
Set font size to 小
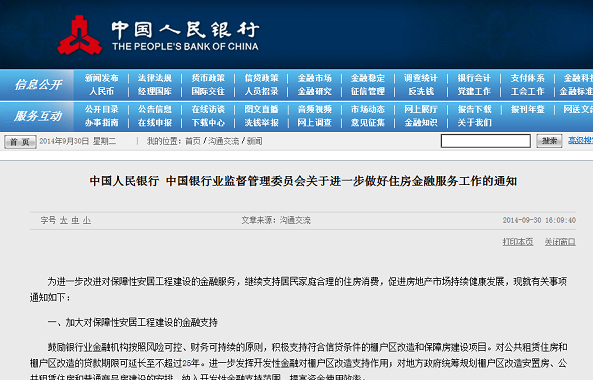[87, 220]
